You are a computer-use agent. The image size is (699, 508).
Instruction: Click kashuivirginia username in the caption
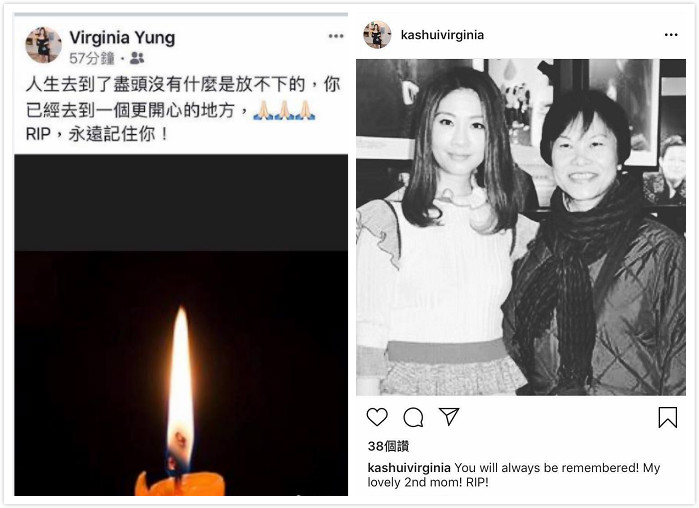[409, 467]
